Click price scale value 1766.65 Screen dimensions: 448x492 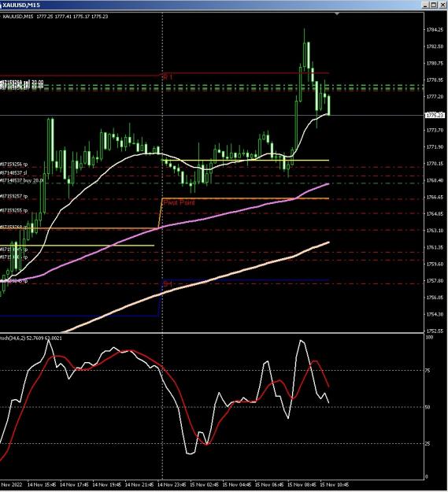click(x=435, y=197)
